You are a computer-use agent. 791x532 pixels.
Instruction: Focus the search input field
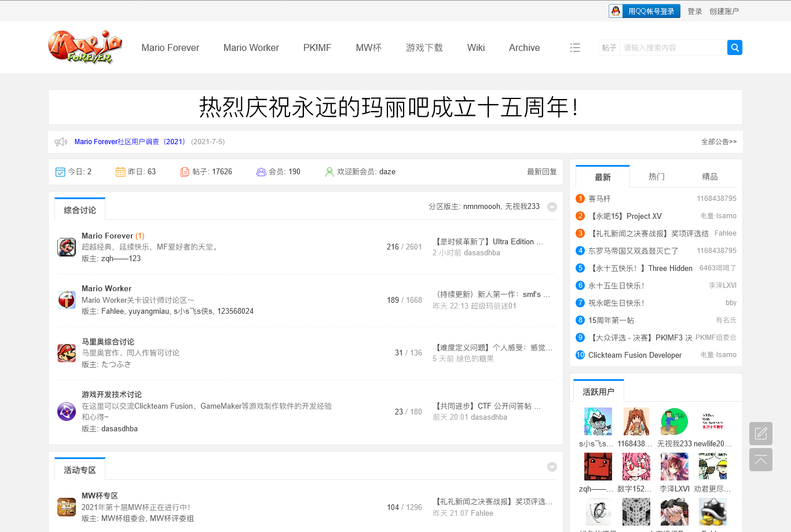click(673, 47)
